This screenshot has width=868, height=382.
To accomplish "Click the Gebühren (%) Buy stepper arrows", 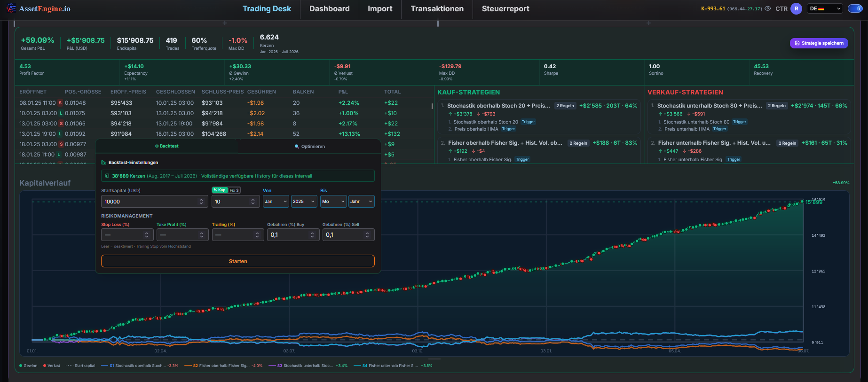I will 312,235.
